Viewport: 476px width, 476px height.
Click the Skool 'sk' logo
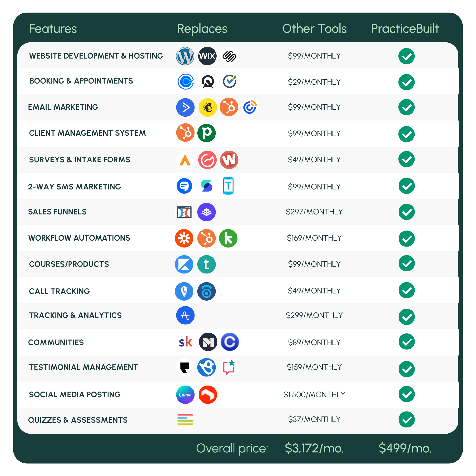[x=185, y=342]
